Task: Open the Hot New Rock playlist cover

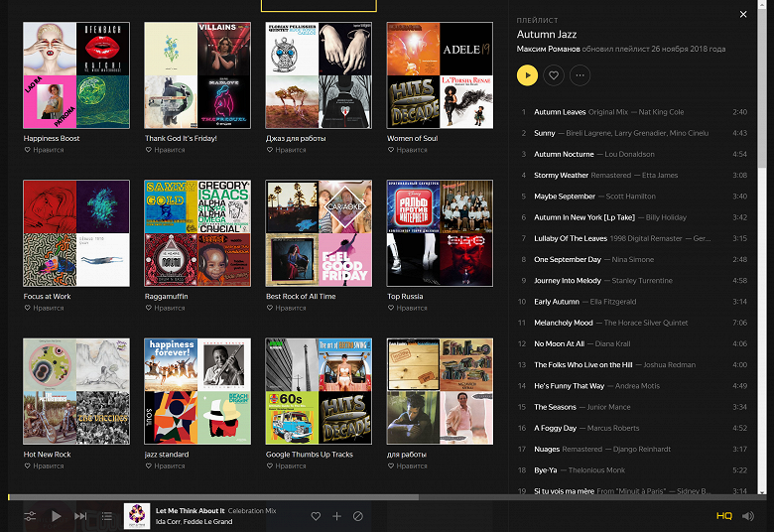Action: [76, 391]
